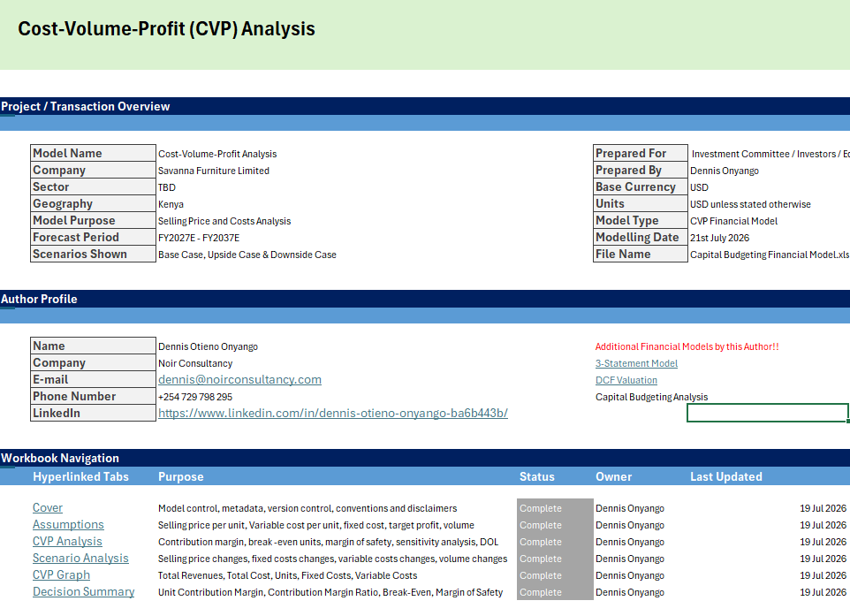The width and height of the screenshot is (850, 616).
Task: Select the Prepared By value Dennis Onyango
Action: coord(725,171)
